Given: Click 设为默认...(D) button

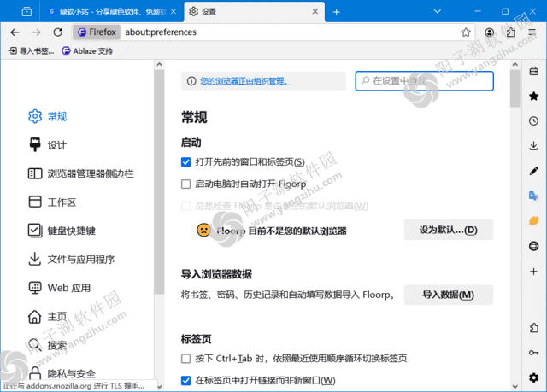Looking at the screenshot, I should (448, 230).
